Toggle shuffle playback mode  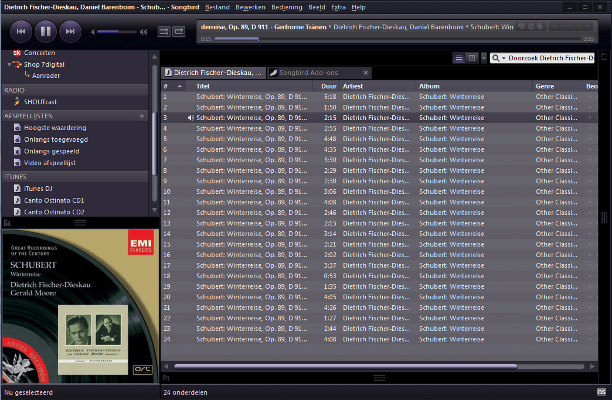pos(164,32)
